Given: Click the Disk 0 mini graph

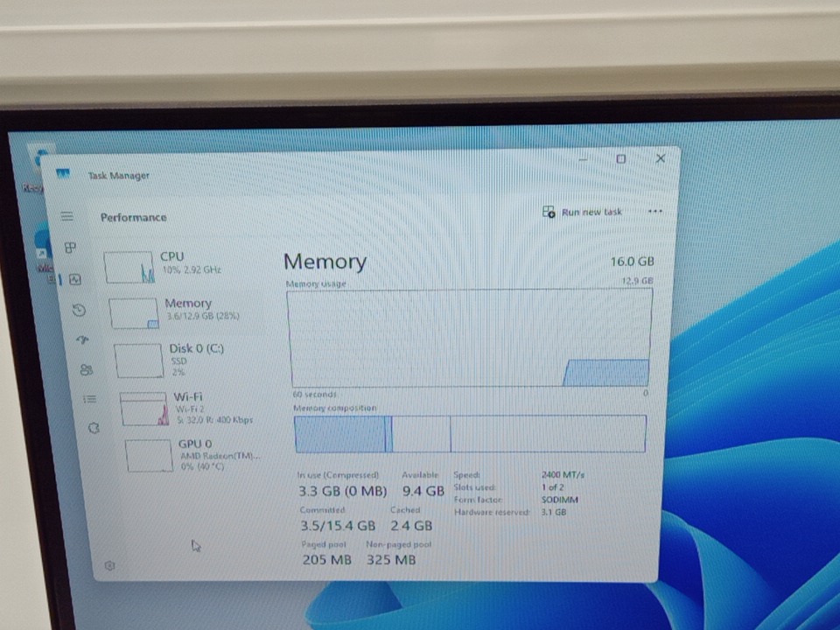Looking at the screenshot, I should pyautogui.click(x=138, y=360).
